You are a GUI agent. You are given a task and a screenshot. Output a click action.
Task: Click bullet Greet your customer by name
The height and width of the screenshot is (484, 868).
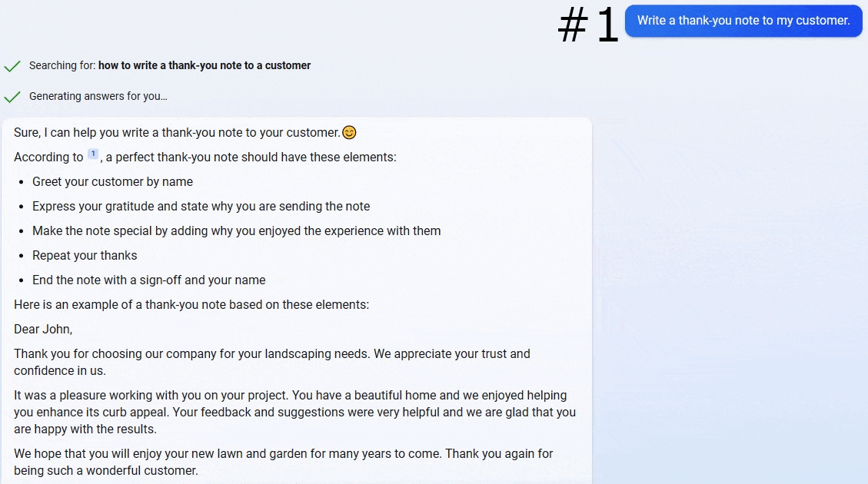point(112,182)
